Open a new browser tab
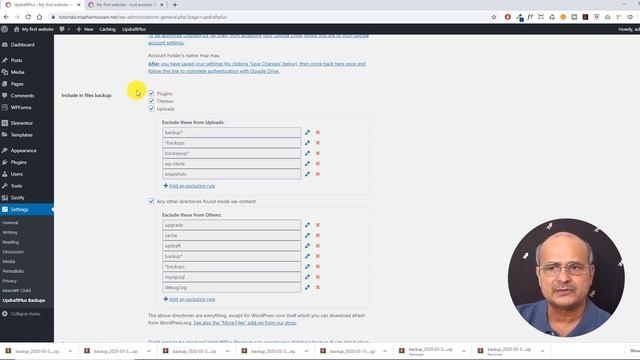The width and height of the screenshot is (640, 360). pos(175,5)
